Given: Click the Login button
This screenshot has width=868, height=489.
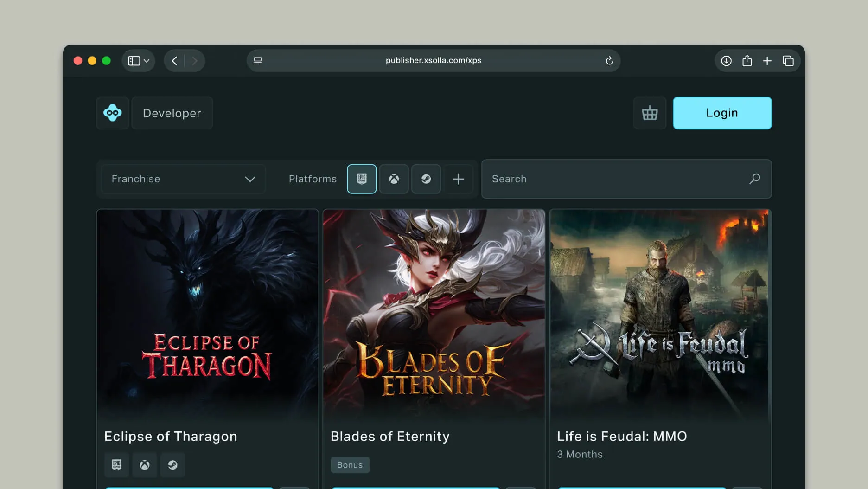Looking at the screenshot, I should [722, 113].
